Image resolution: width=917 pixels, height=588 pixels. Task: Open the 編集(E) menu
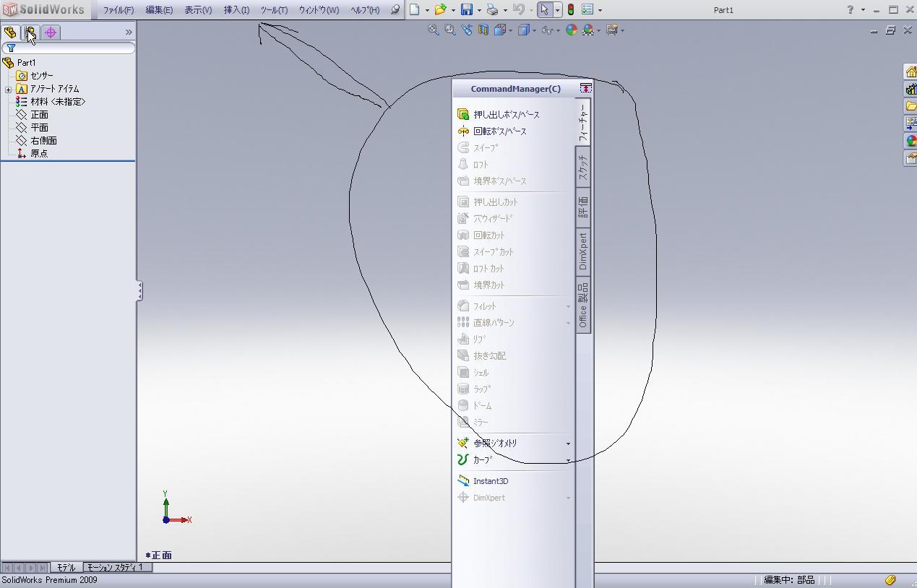pyautogui.click(x=159, y=10)
